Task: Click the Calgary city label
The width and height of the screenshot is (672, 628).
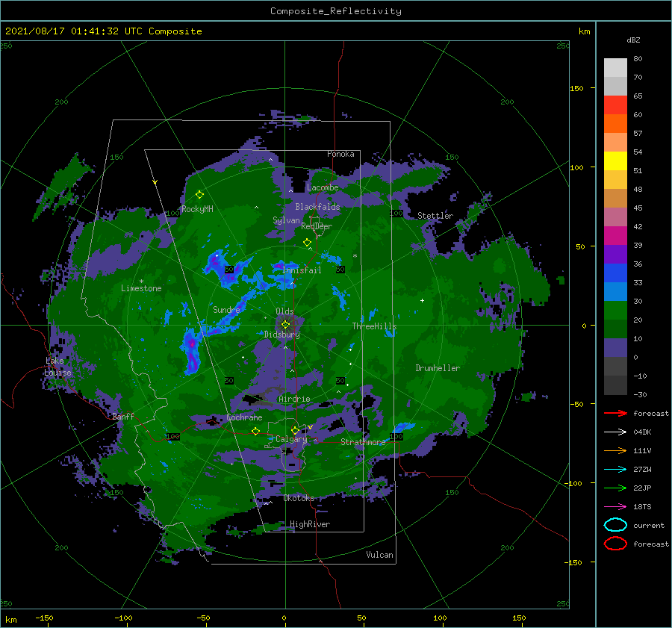Action: 291,439
